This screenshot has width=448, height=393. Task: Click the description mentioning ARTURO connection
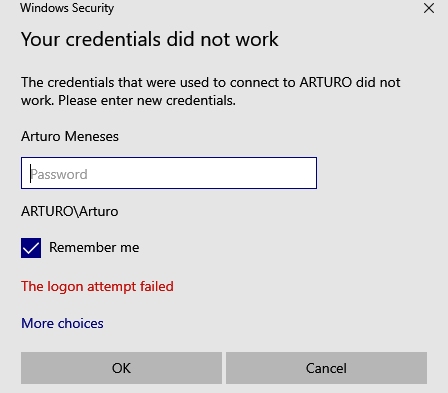tap(211, 91)
